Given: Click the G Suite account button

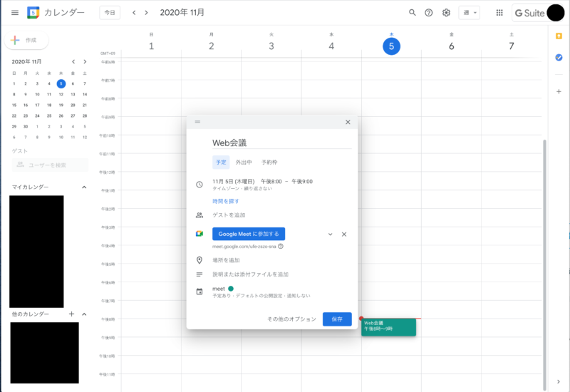Looking at the screenshot, I should pyautogui.click(x=539, y=13).
